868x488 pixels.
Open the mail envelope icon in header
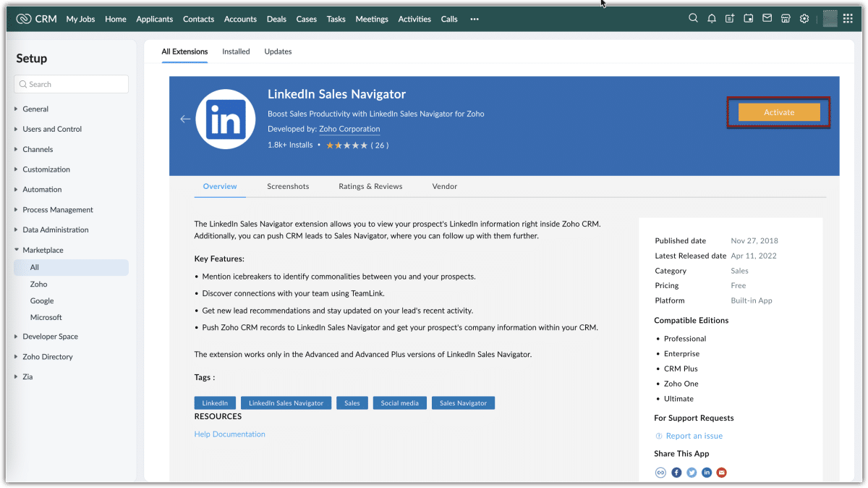click(767, 19)
